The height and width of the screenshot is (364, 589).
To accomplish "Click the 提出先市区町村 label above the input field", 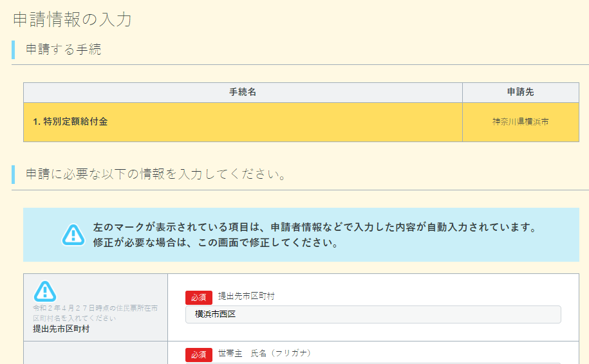I will point(247,296).
